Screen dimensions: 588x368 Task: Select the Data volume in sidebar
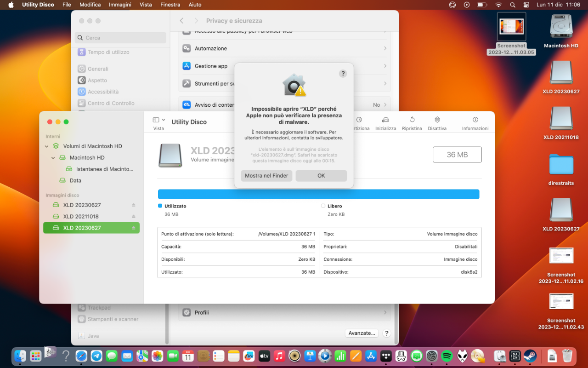[x=75, y=181]
